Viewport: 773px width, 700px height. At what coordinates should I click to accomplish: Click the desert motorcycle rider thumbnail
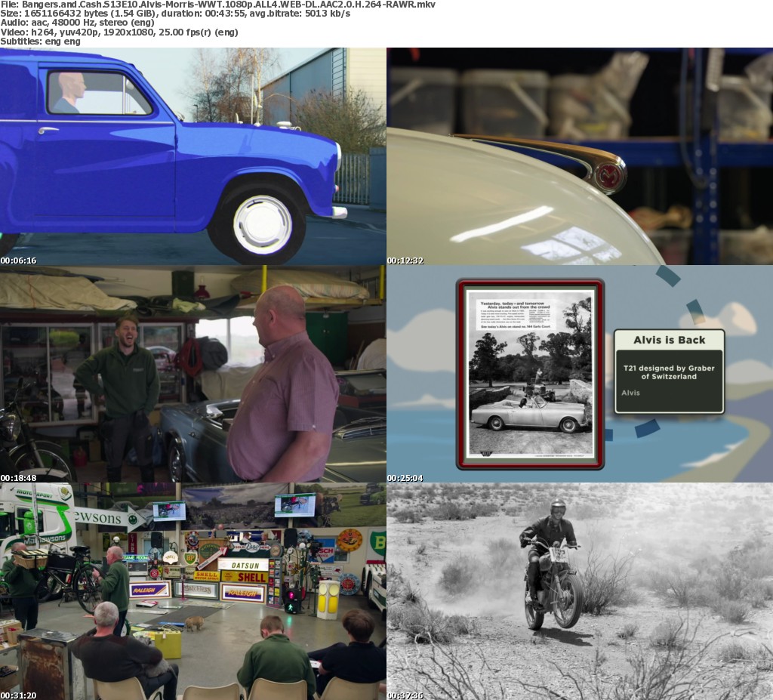[579, 591]
